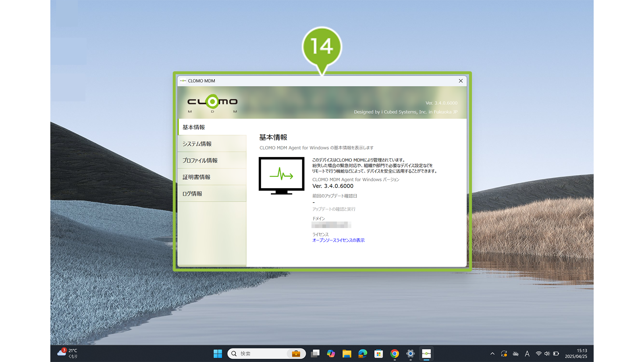Open the Windows Start menu

pyautogui.click(x=218, y=354)
